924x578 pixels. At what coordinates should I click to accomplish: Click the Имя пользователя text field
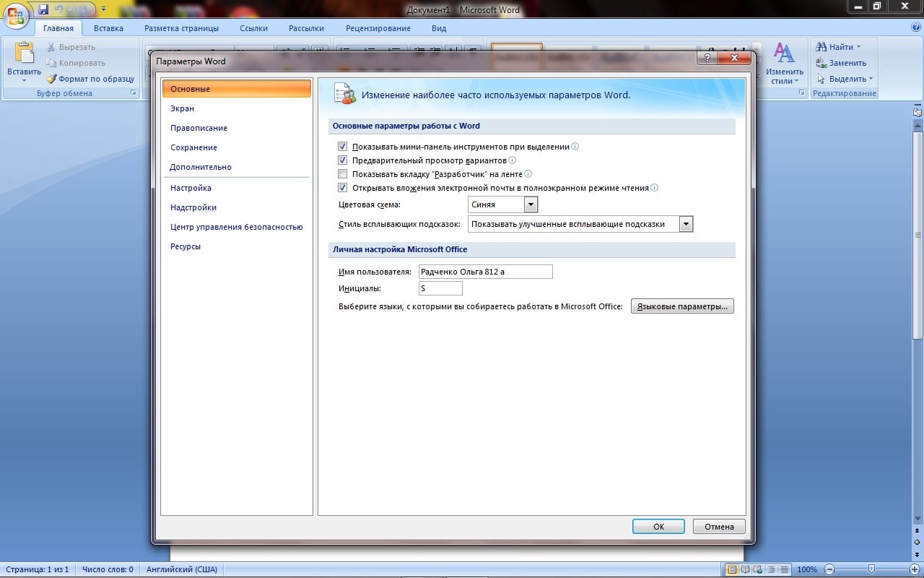click(x=486, y=272)
